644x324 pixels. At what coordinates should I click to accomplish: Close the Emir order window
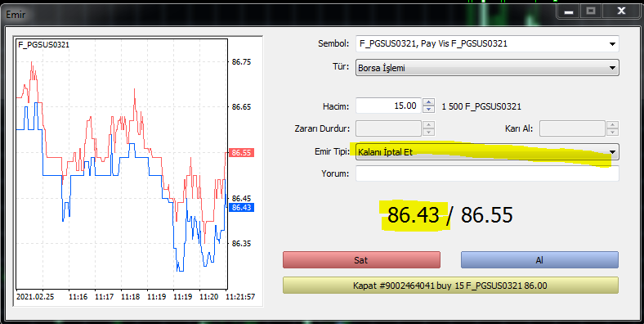click(x=621, y=11)
